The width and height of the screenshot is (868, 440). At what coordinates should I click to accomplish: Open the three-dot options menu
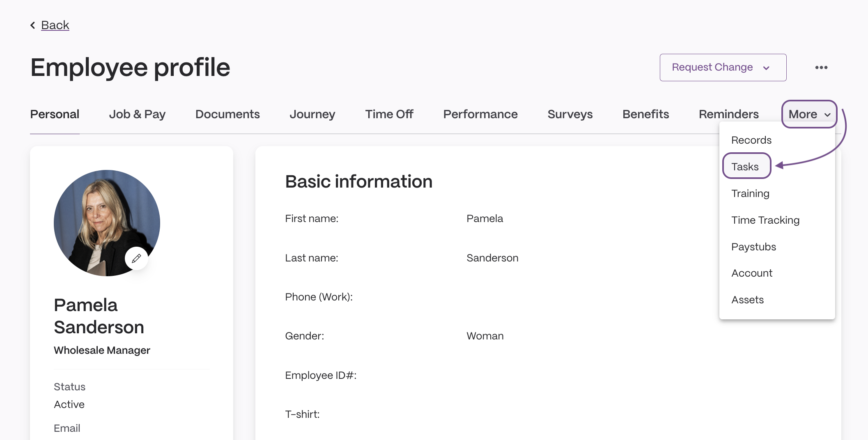[x=821, y=67]
